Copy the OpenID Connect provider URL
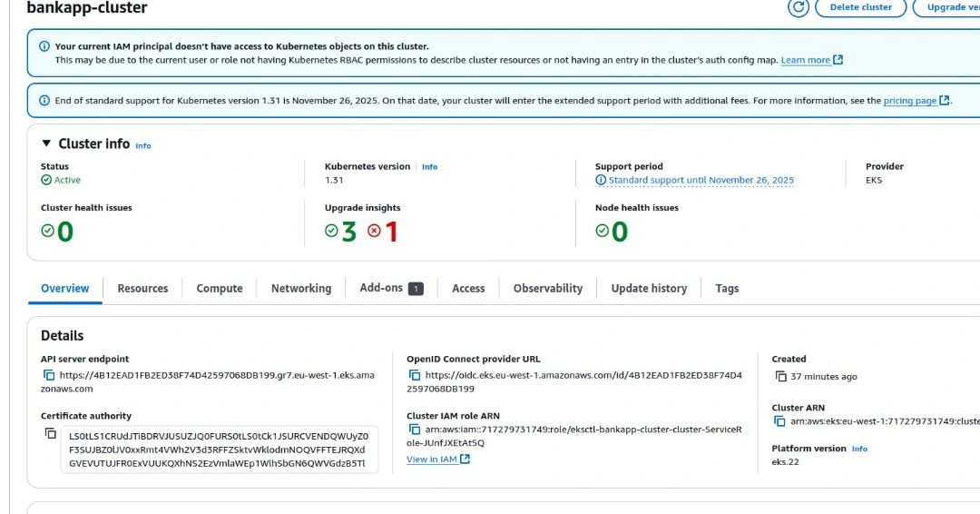The width and height of the screenshot is (980, 514). coord(415,375)
